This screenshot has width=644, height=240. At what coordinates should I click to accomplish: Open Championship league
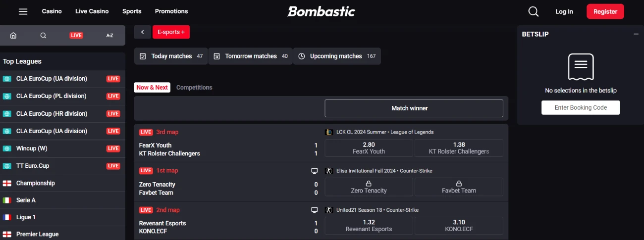tap(62, 183)
